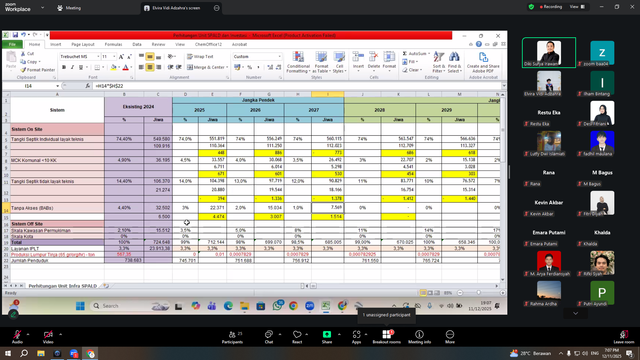The image size is (640, 360).
Task: Toggle Bold formatting in Excel
Action: 64,67
